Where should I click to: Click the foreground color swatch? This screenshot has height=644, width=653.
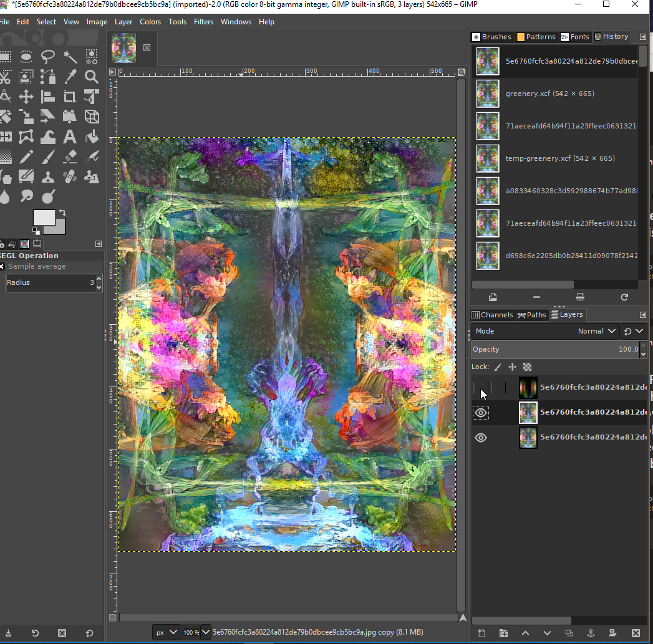[43, 218]
